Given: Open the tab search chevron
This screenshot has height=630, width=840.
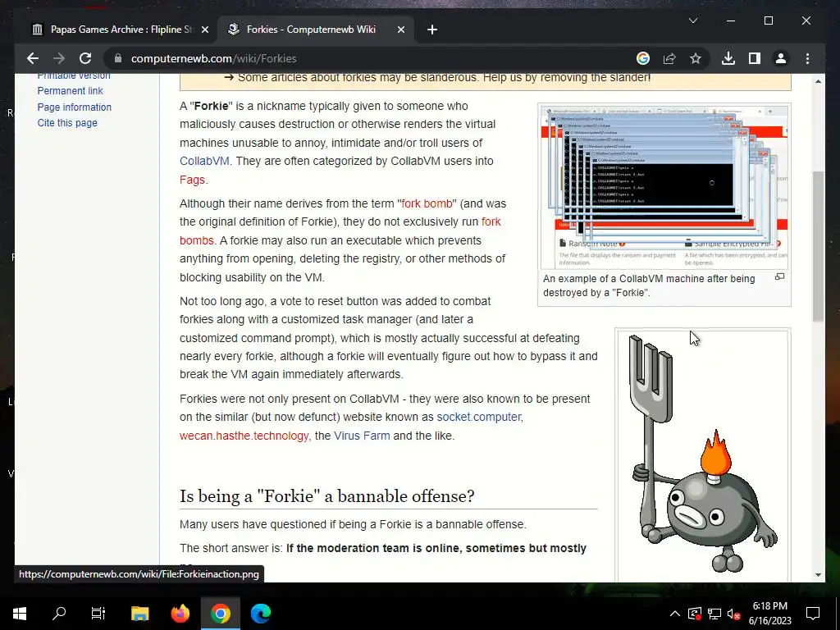Looking at the screenshot, I should (692, 21).
